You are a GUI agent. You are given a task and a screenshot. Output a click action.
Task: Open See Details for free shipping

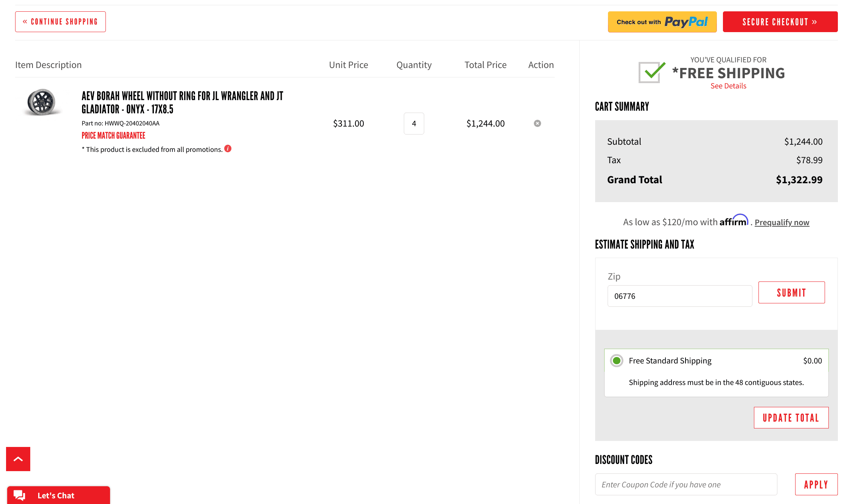tap(728, 86)
